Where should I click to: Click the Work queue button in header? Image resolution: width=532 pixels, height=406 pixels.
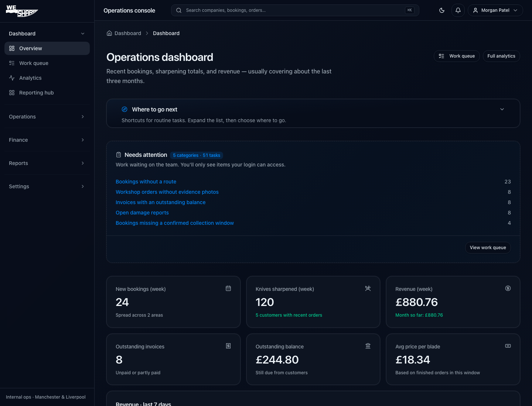tap(457, 56)
